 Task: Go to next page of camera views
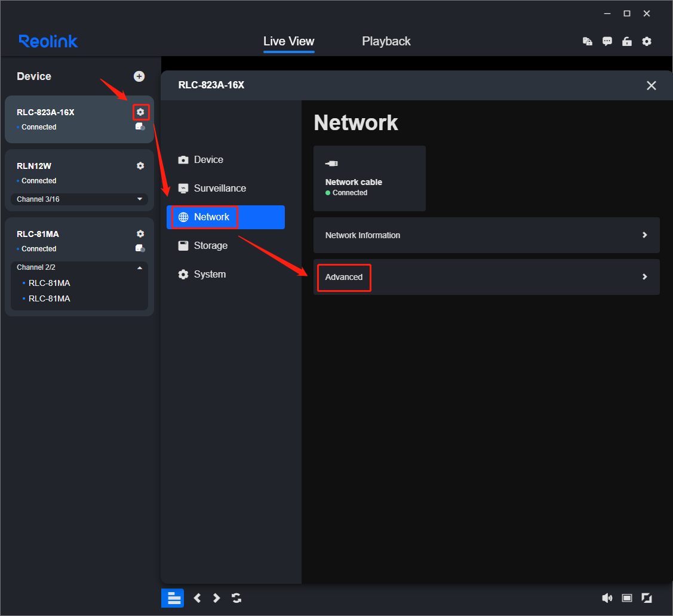(x=217, y=598)
